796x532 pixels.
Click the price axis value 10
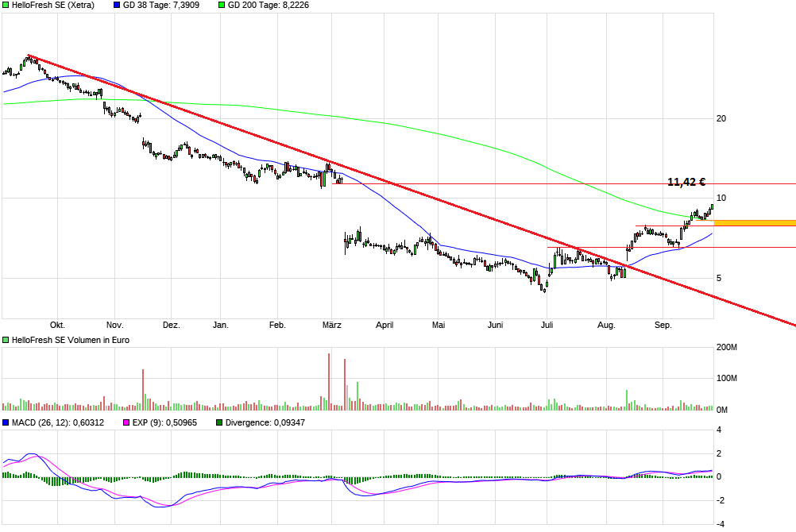pyautogui.click(x=721, y=198)
